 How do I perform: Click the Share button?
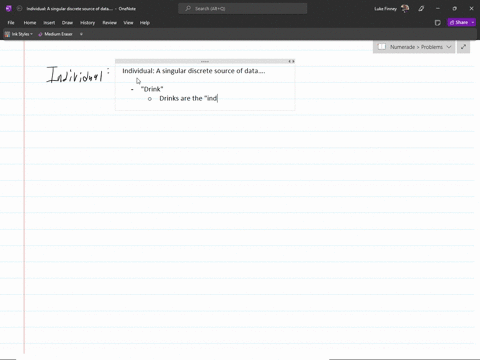click(459, 22)
